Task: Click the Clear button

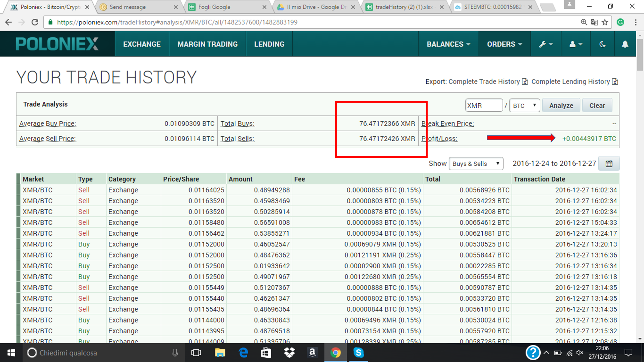Action: coord(597,106)
